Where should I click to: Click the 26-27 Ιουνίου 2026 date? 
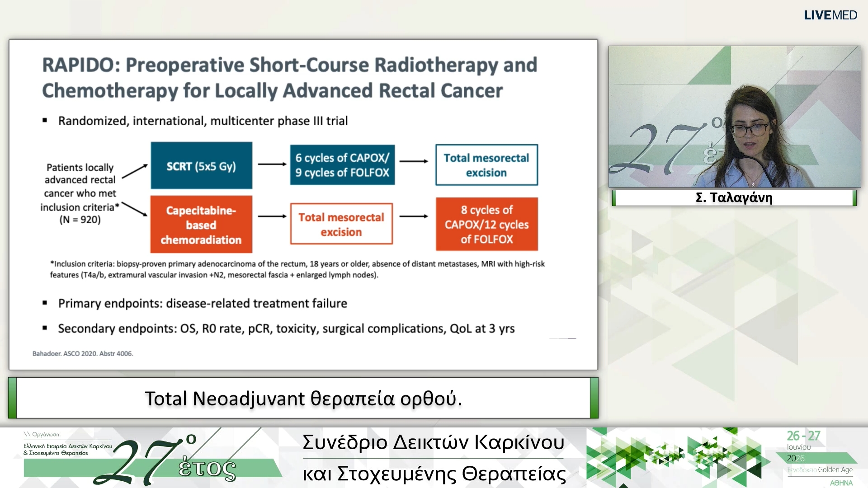(x=803, y=446)
